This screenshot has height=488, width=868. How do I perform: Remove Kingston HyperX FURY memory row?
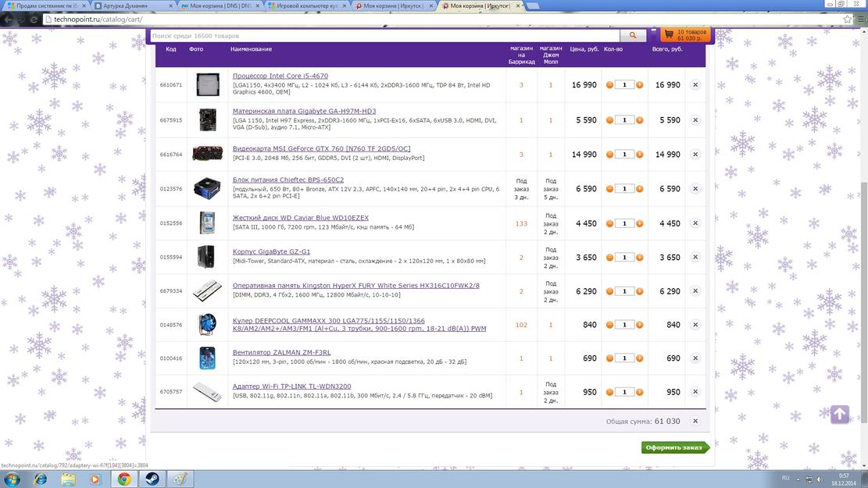[x=695, y=291]
